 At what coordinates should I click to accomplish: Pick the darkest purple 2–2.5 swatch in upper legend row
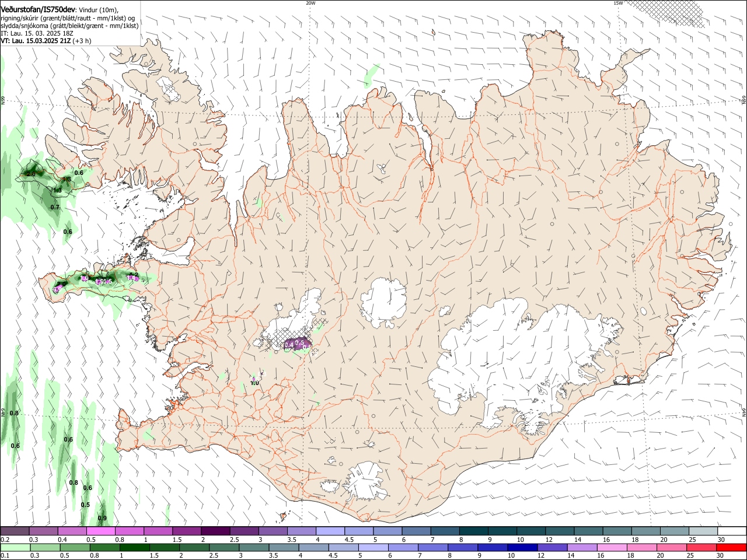point(215,531)
